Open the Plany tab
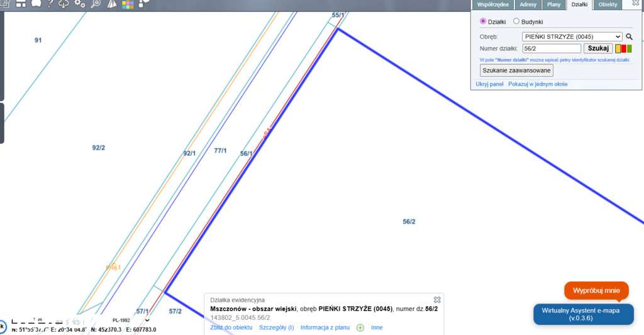This screenshot has height=335, width=644. click(553, 4)
